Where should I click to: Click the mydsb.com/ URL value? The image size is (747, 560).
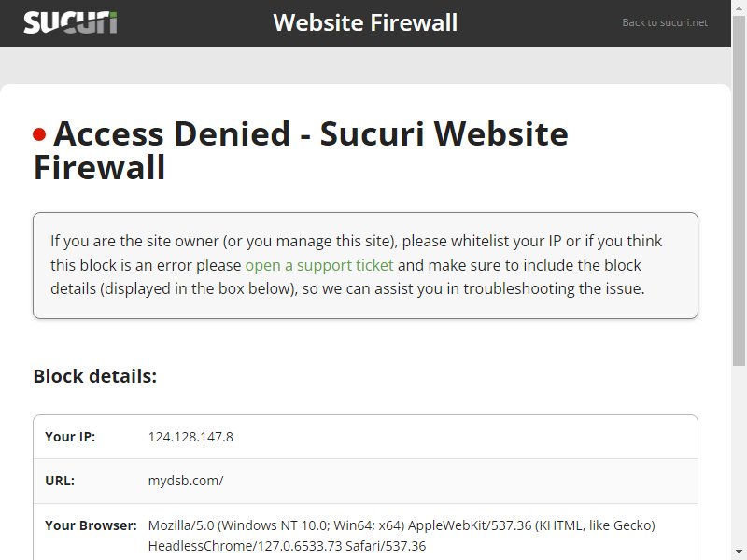tap(186, 481)
